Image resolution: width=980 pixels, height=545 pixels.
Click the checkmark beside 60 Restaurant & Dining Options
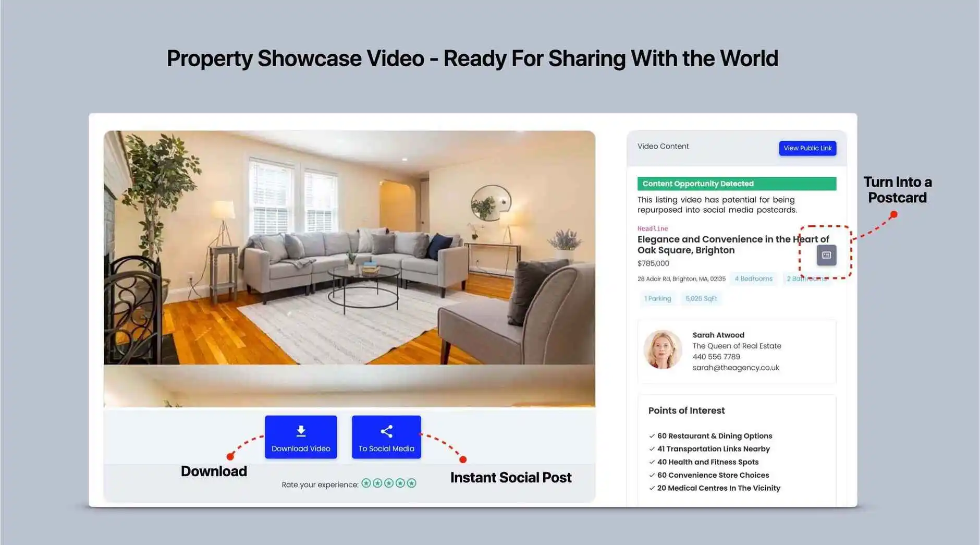point(652,436)
